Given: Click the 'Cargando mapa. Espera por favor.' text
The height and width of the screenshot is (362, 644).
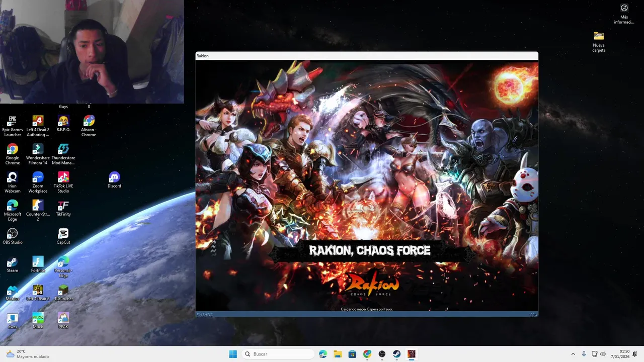Looking at the screenshot, I should coord(366,309).
